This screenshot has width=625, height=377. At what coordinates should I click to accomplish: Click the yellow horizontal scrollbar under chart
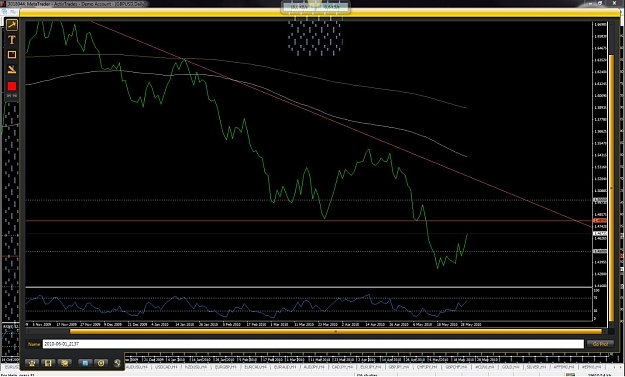(x=335, y=331)
